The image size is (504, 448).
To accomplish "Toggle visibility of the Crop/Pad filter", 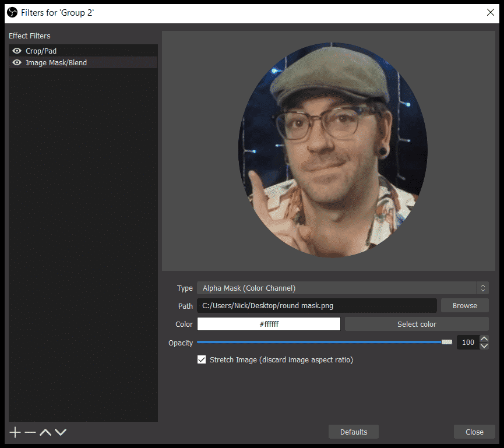I will pos(17,51).
